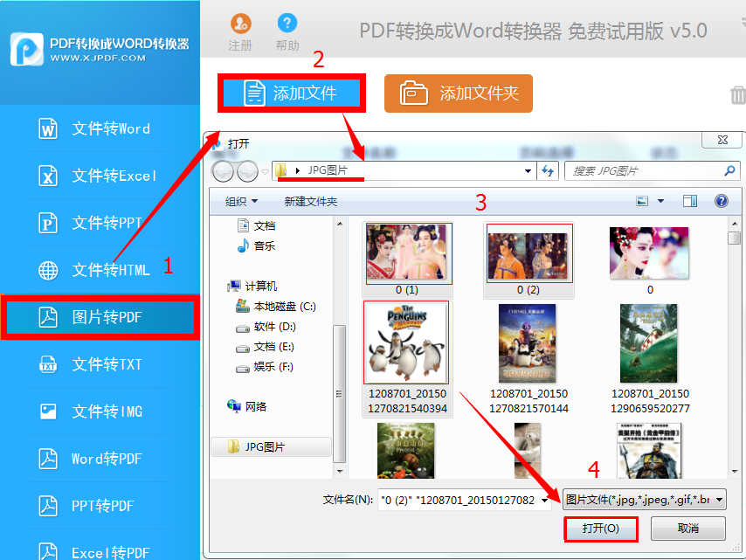This screenshot has width=746, height=560.
Task: Select 文件转Word in sidebar
Action: (x=100, y=128)
